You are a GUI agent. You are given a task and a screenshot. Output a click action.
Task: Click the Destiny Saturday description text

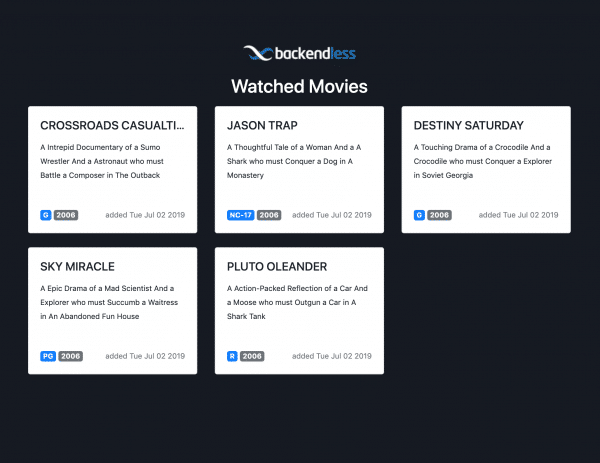click(x=482, y=161)
